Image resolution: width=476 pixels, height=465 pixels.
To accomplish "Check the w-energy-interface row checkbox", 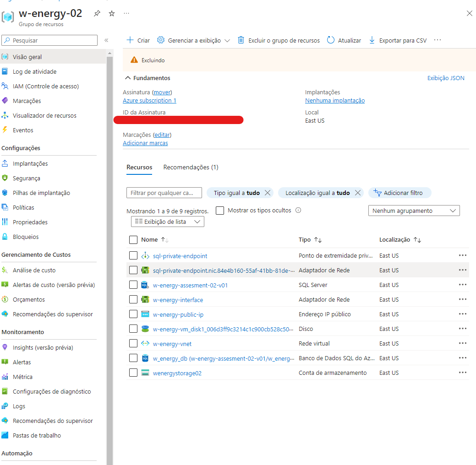I will 133,299.
